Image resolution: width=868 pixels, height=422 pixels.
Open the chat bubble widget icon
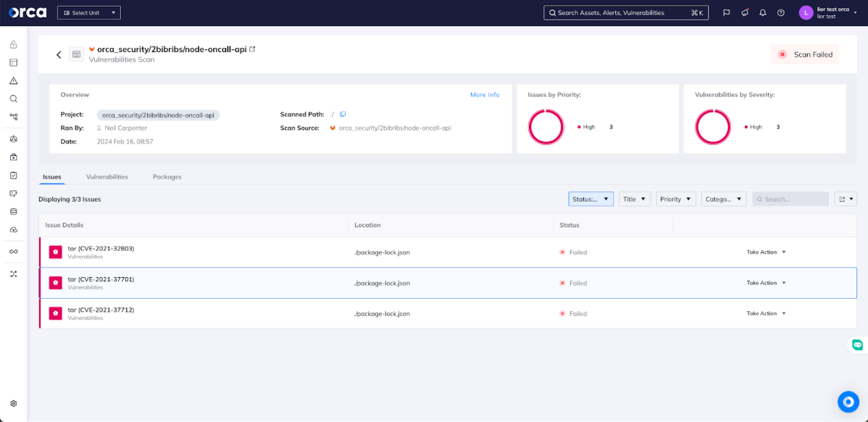857,344
